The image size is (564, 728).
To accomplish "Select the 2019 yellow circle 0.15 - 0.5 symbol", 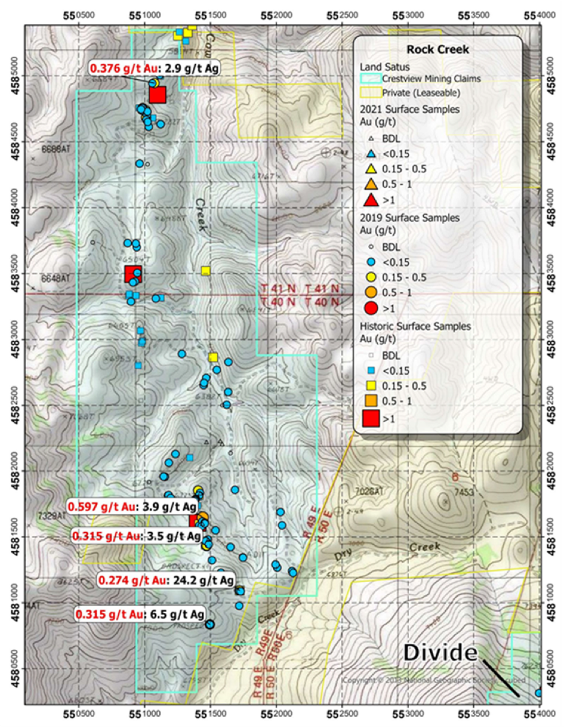I will 371,277.
